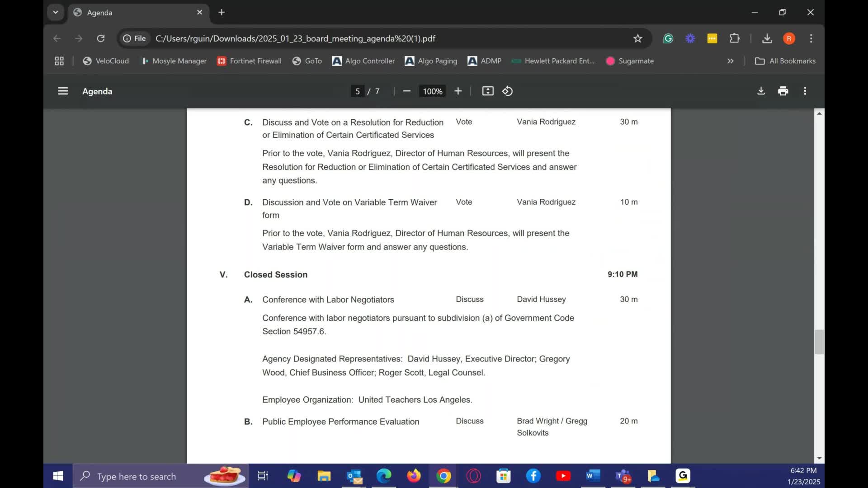
Task: Click the PDF page number field
Action: [x=357, y=91]
